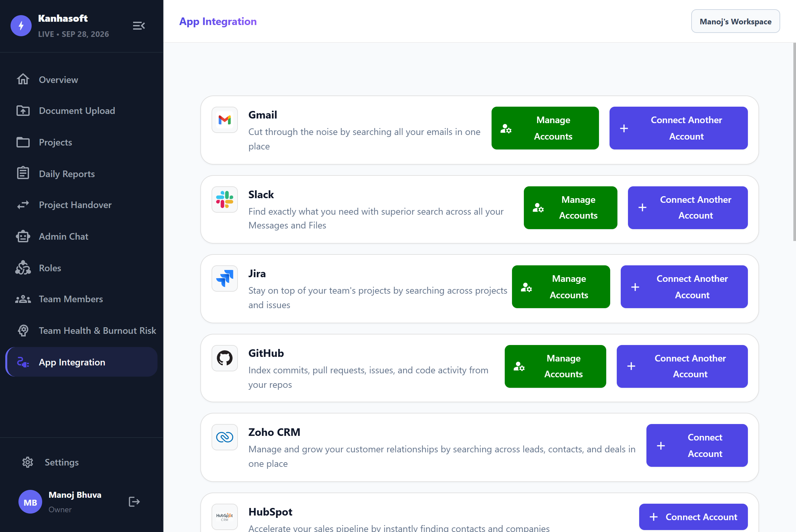Go to Document Upload
Viewport: 796px width, 532px height.
81,111
